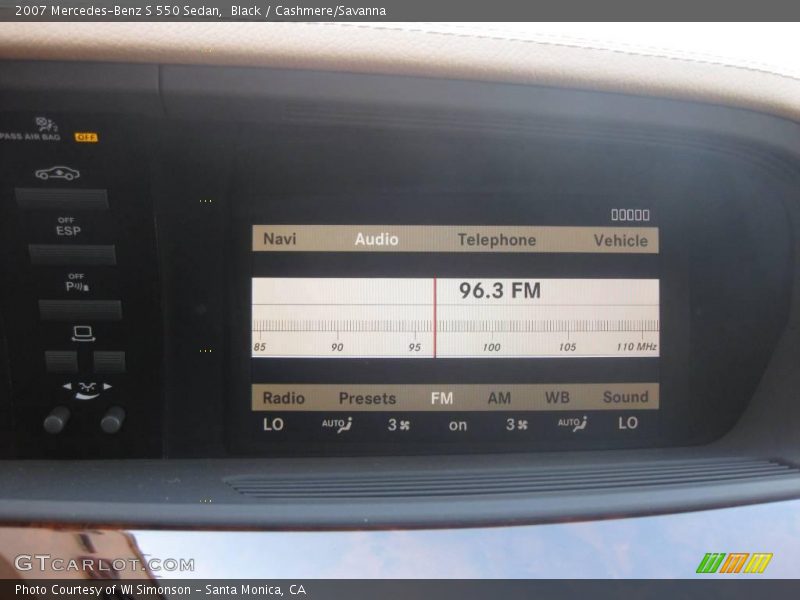Open the Telephone menu tab
800x600 pixels.
point(496,240)
